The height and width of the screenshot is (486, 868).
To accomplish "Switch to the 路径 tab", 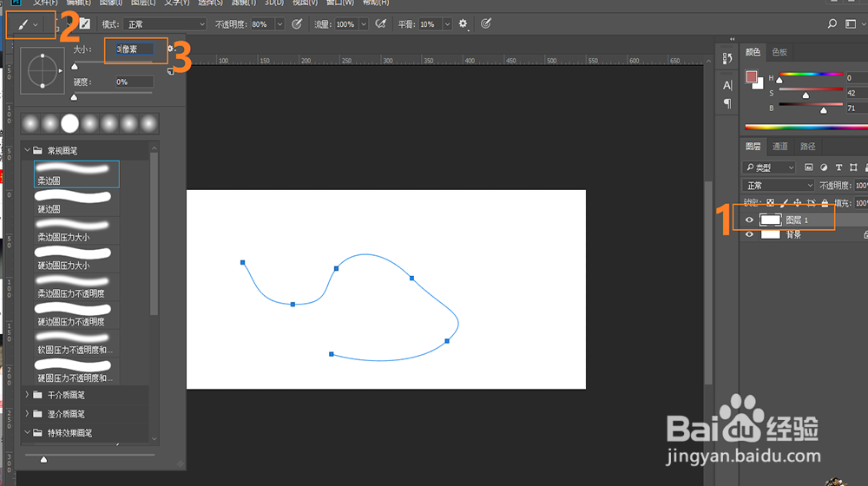I will point(807,146).
